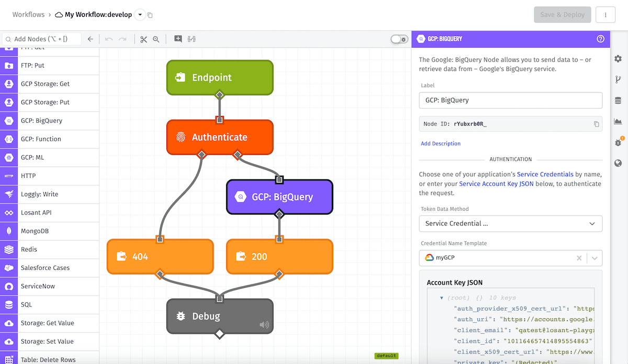Click the Save & Deploy button

(563, 15)
